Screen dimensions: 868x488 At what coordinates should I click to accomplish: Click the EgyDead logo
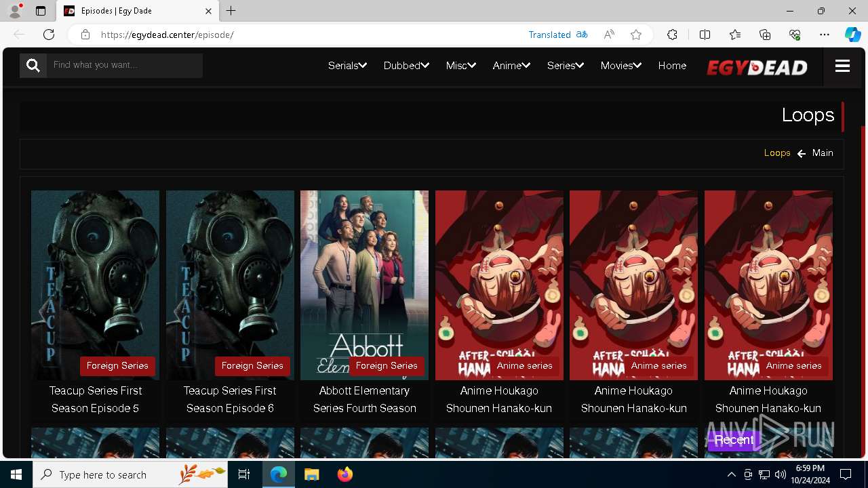coord(757,66)
